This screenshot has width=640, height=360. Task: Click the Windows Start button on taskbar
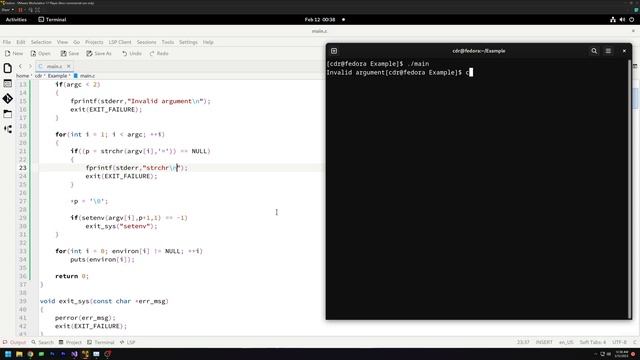point(8,354)
